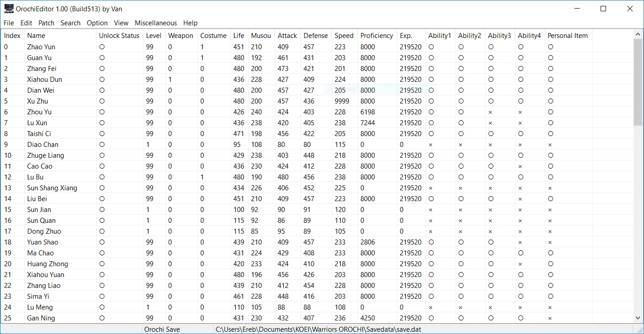
Task: Click the OrochiEditor app icon in title bar
Action: (9, 9)
